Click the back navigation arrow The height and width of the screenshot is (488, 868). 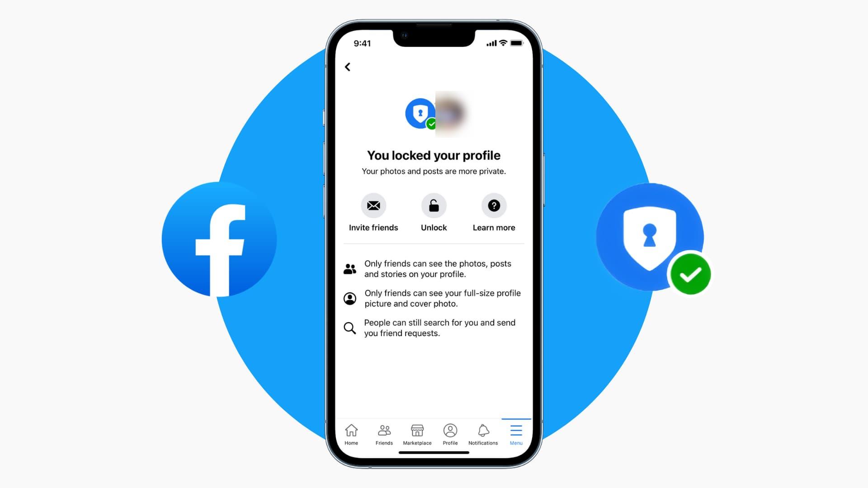coord(348,67)
